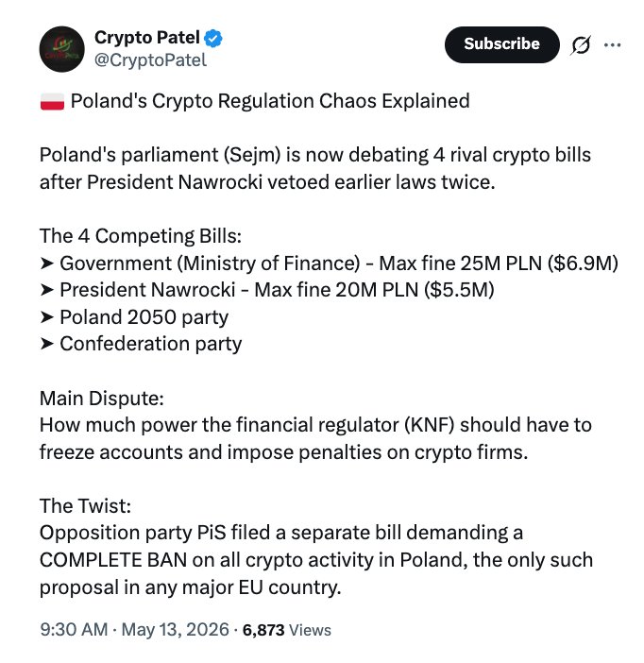Visit the @CryptoPatel handle link

[150, 60]
